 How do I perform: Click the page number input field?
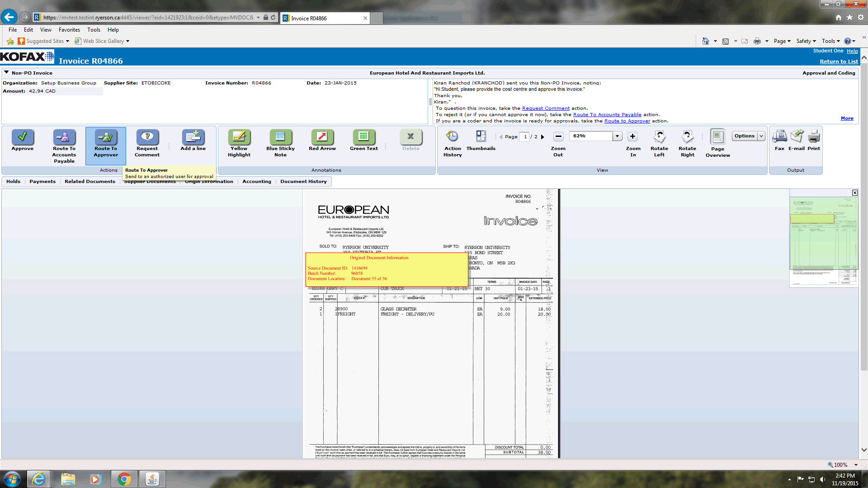click(524, 136)
